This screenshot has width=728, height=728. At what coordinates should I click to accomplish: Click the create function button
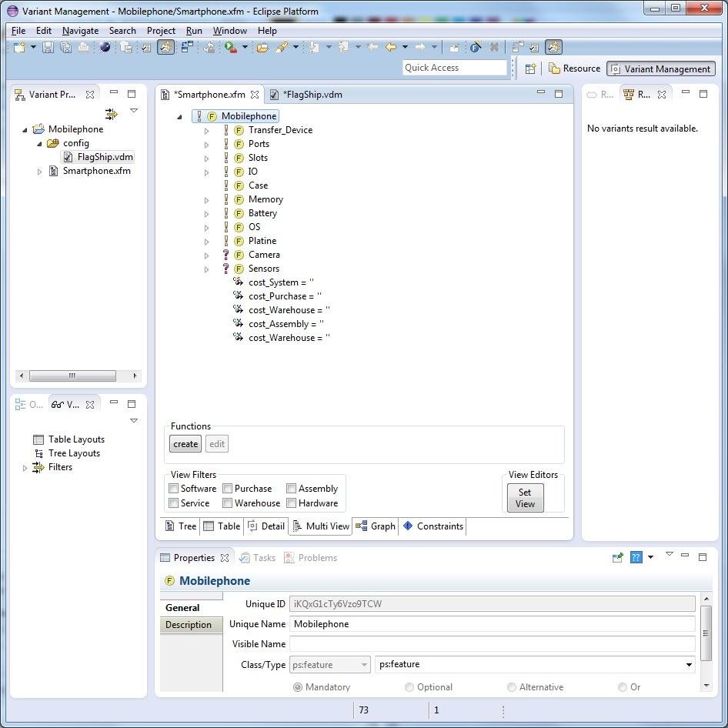(x=185, y=444)
